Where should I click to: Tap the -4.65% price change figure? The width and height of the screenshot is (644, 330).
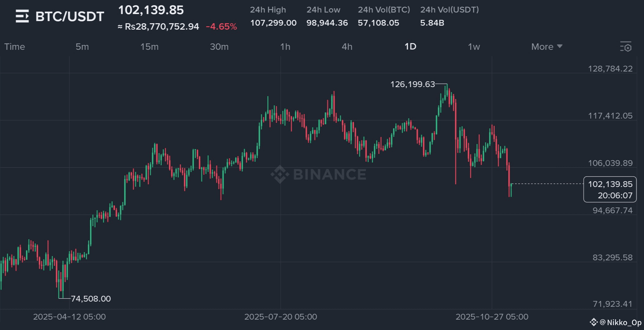tap(221, 27)
